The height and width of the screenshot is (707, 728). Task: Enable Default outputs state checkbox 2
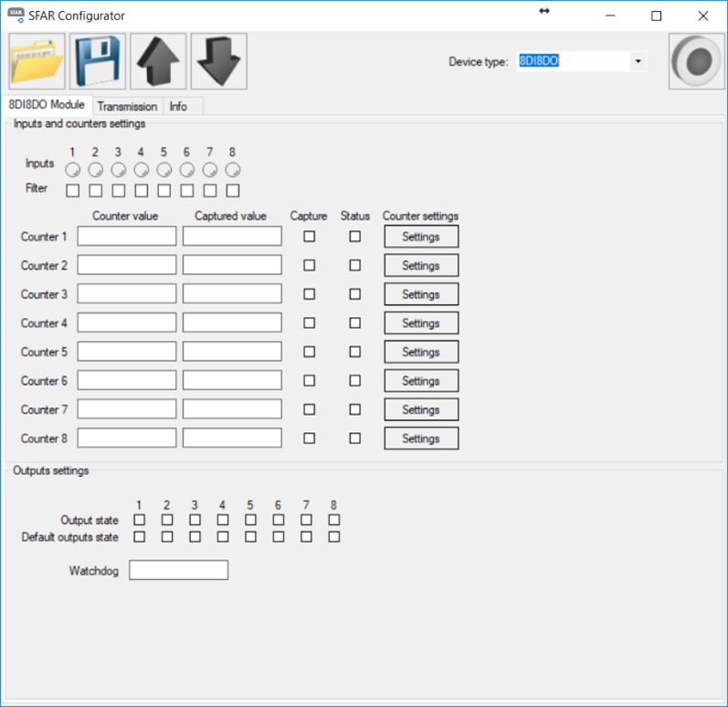click(x=167, y=537)
